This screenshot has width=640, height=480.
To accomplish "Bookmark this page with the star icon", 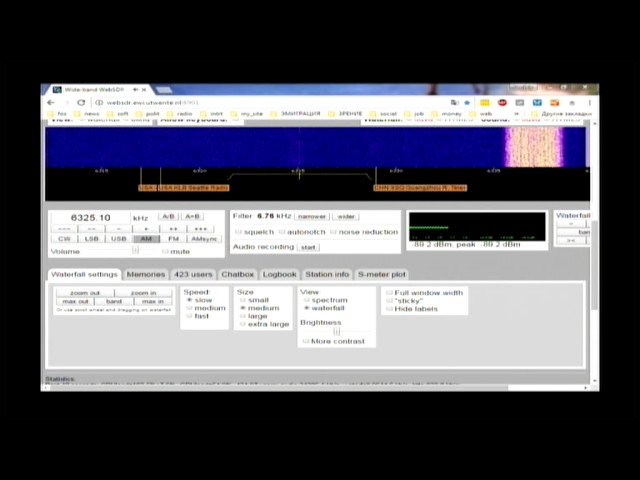I will 467,102.
